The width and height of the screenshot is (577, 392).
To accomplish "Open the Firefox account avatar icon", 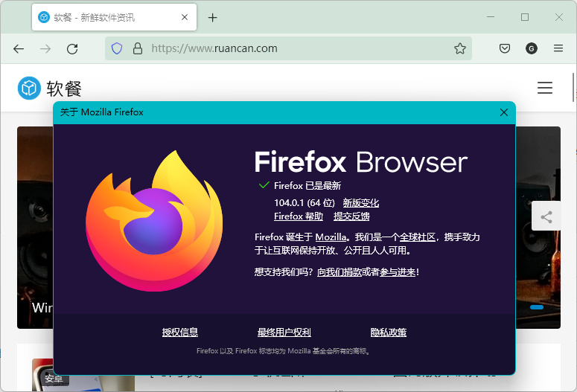I will point(531,48).
